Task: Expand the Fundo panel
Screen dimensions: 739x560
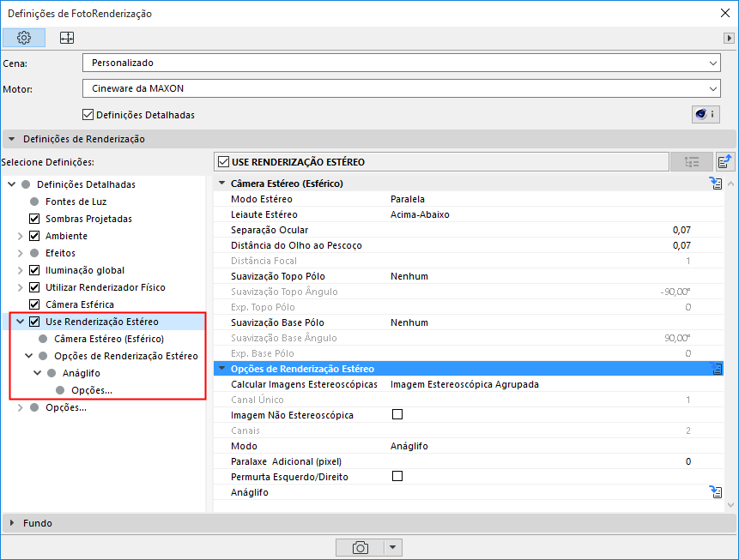Action: pos(12,523)
